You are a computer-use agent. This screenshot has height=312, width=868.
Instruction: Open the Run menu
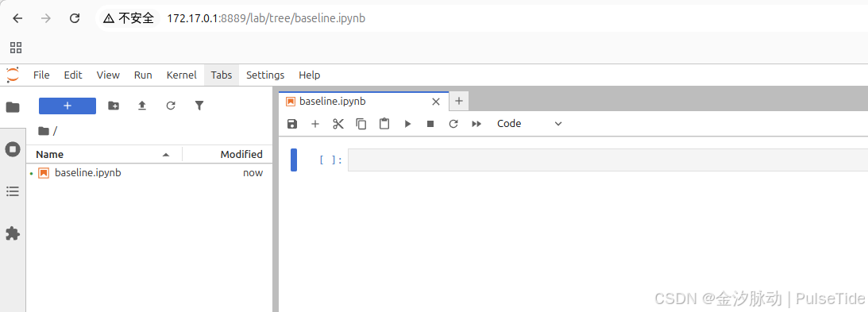pyautogui.click(x=143, y=75)
